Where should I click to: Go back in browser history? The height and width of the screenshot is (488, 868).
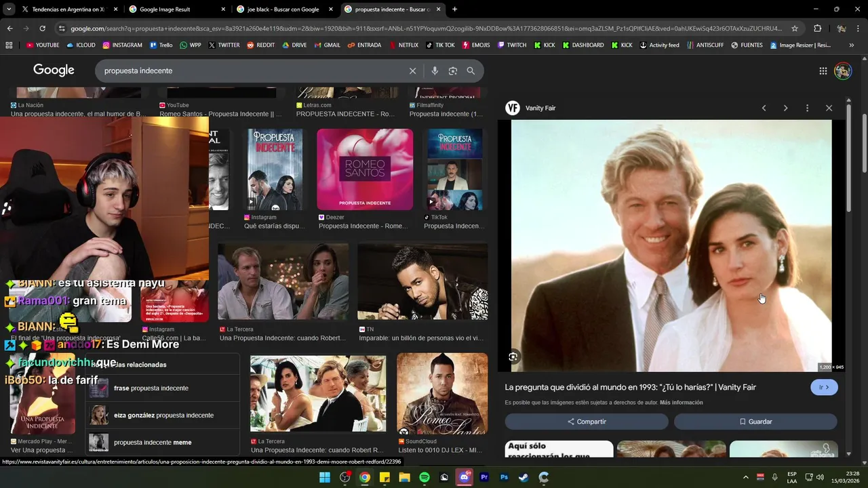[9, 28]
